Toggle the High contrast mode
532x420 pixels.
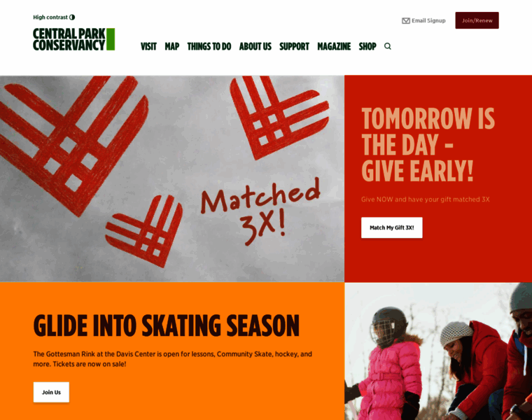54,17
